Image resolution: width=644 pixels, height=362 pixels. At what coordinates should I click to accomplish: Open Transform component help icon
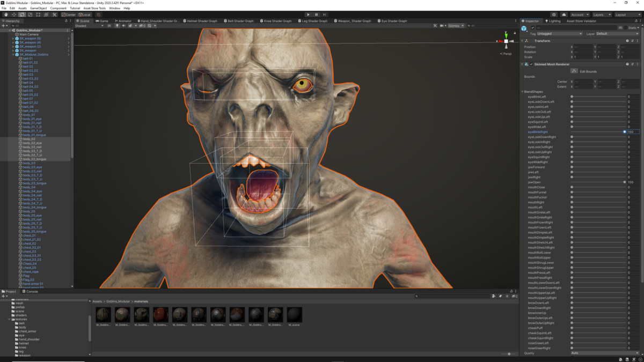[627, 41]
